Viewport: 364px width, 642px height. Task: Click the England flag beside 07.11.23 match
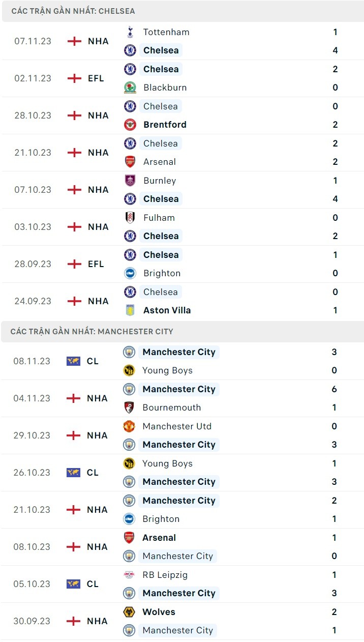point(75,41)
